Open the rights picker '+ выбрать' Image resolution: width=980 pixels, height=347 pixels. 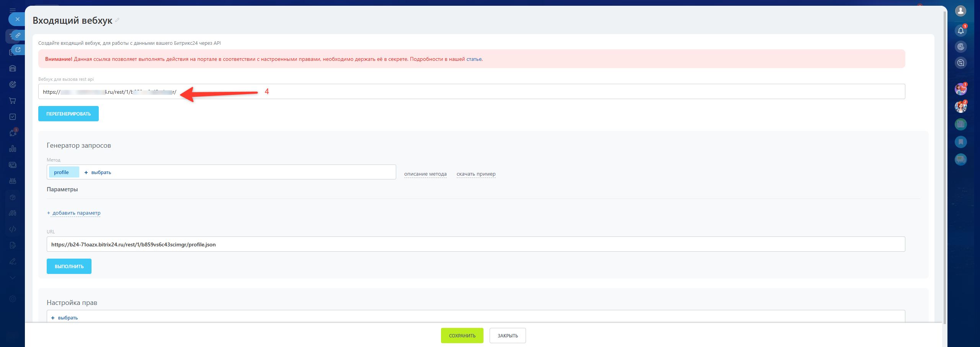[64, 318]
